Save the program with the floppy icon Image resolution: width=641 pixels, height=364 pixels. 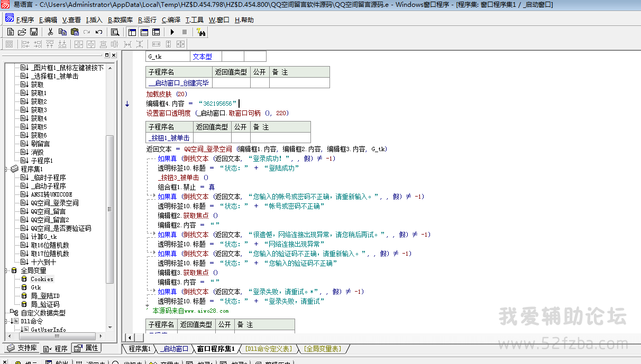coord(33,32)
